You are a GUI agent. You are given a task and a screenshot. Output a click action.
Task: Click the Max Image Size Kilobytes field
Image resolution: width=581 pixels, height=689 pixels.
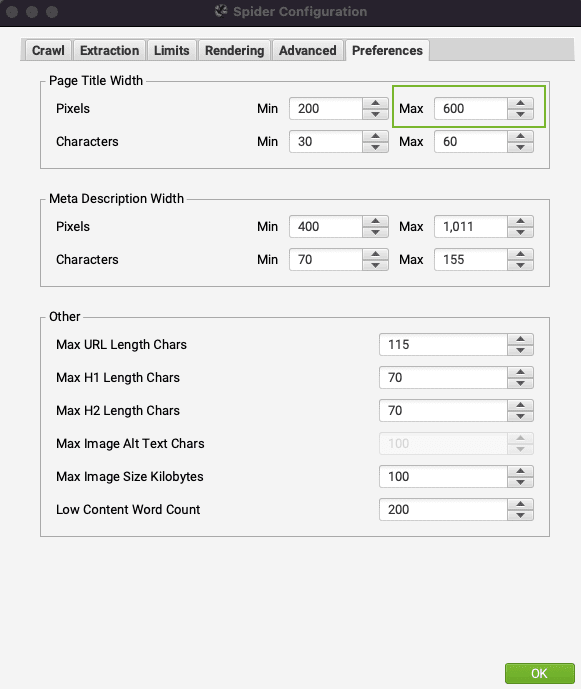[443, 476]
